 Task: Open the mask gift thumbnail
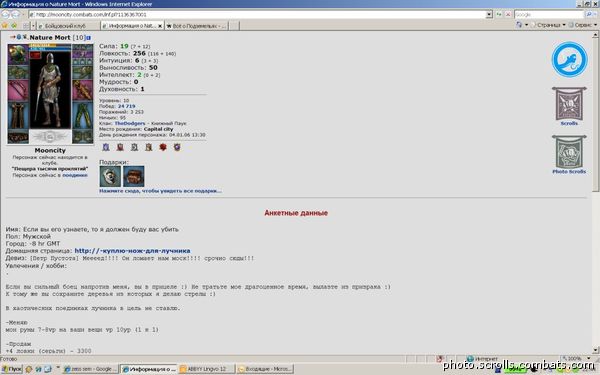[x=110, y=176]
